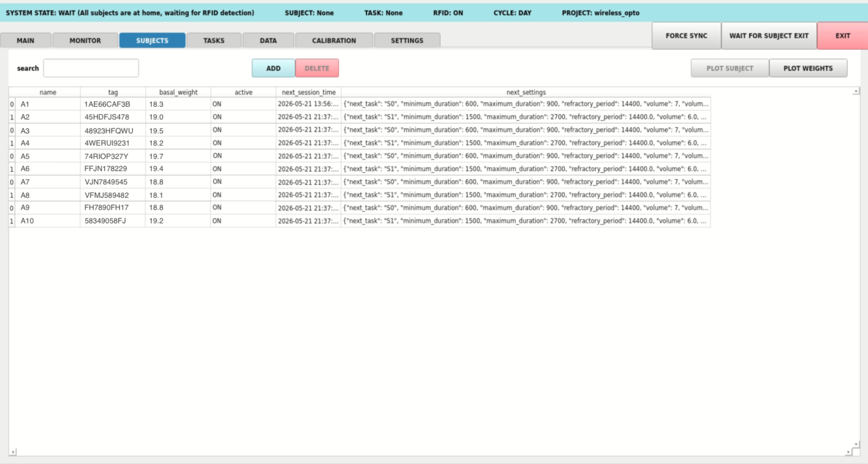Click the next_session_time column header
Image resolution: width=868 pixels, height=464 pixels.
309,92
